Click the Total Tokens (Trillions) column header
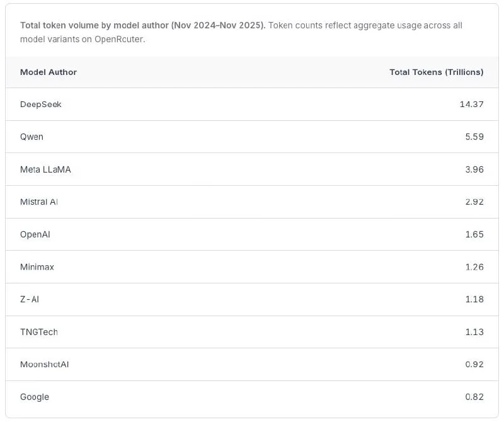 pos(436,72)
